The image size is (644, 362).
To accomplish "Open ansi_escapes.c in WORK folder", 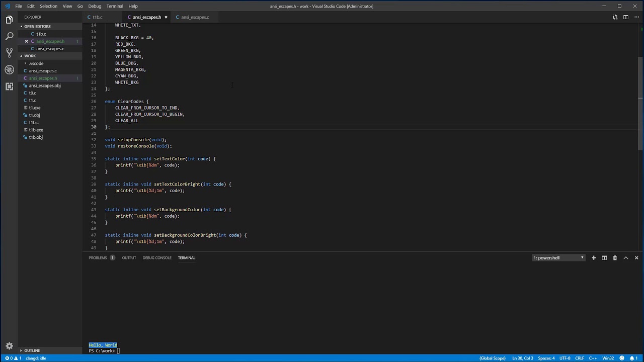I will click(43, 71).
